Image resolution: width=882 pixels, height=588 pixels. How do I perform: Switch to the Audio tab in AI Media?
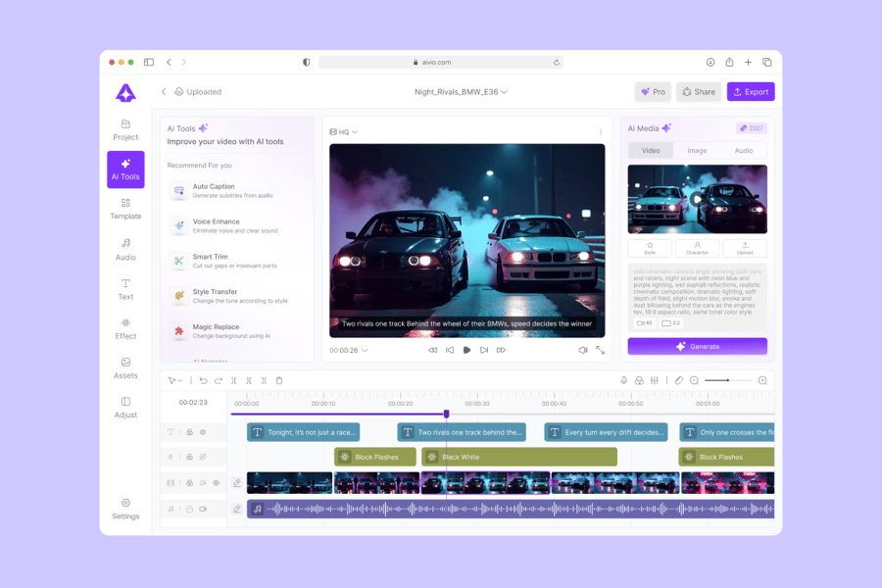tap(744, 151)
